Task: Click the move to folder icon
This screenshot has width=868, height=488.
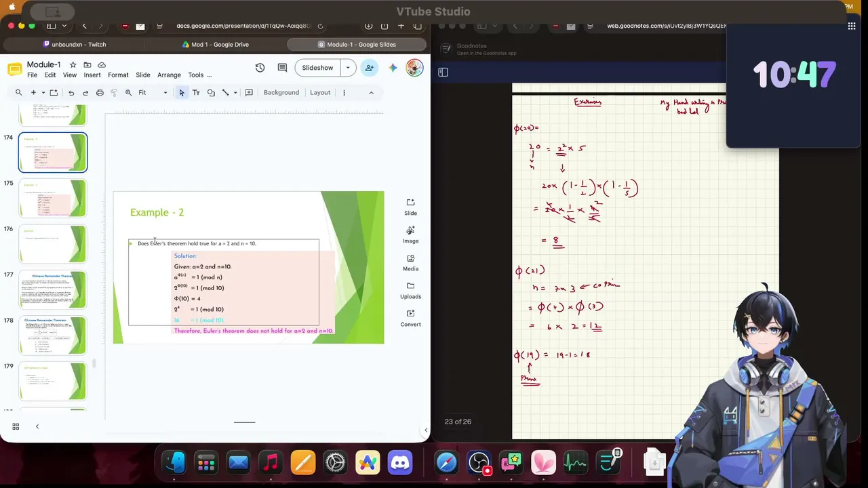Action: point(87,65)
